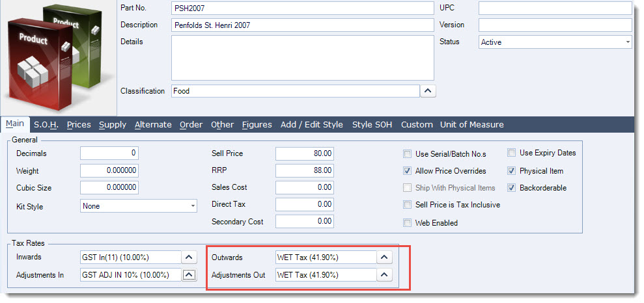Viewport: 644px width, 303px height.
Task: Click the UPC input field
Action: point(555,8)
